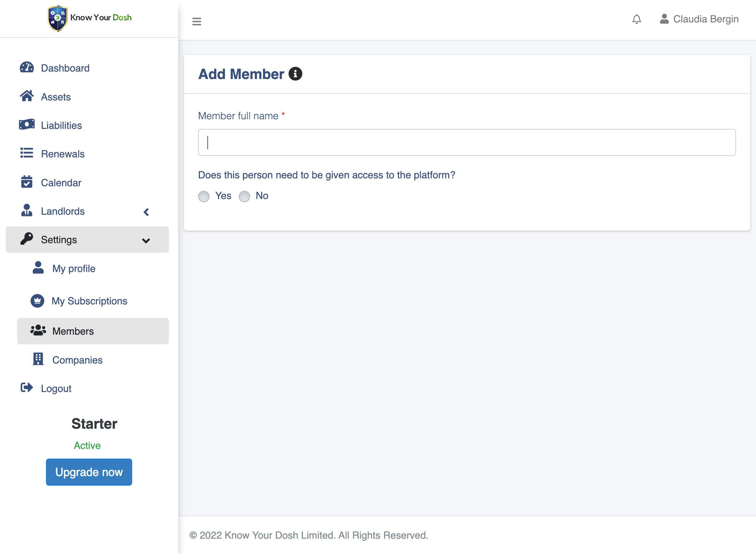The image size is (756, 554).
Task: Collapse the Settings menu chevron
Action: 146,241
